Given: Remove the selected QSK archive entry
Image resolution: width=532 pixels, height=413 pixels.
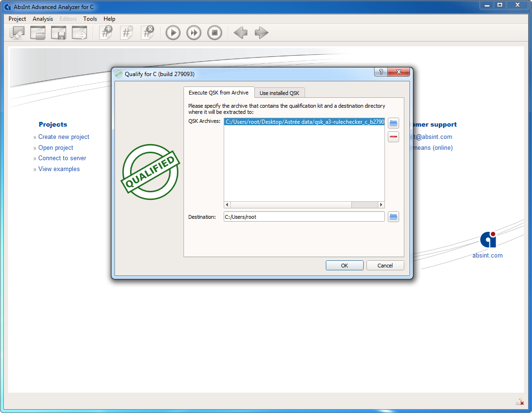Looking at the screenshot, I should tap(393, 137).
